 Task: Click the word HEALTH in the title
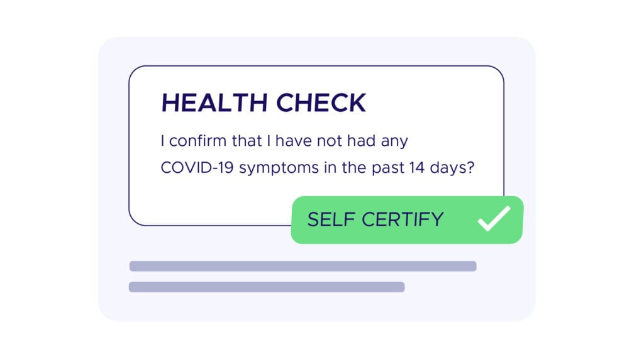[214, 102]
